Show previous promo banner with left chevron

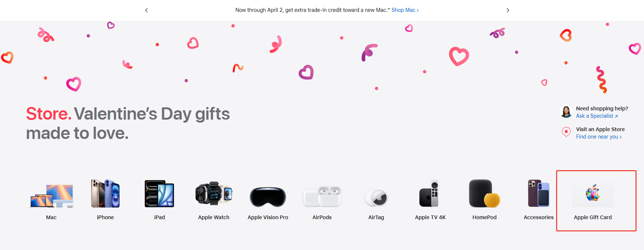coord(147,10)
